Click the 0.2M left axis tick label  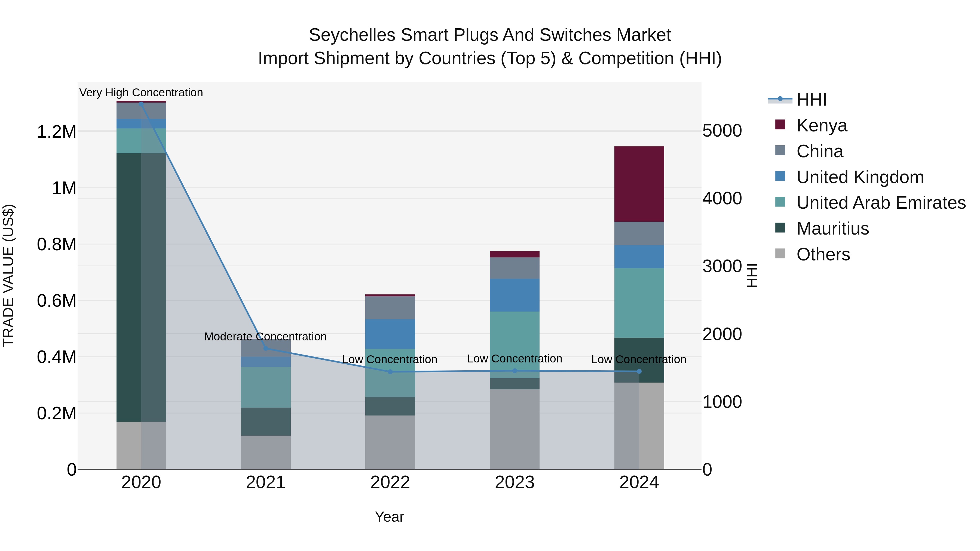57,413
